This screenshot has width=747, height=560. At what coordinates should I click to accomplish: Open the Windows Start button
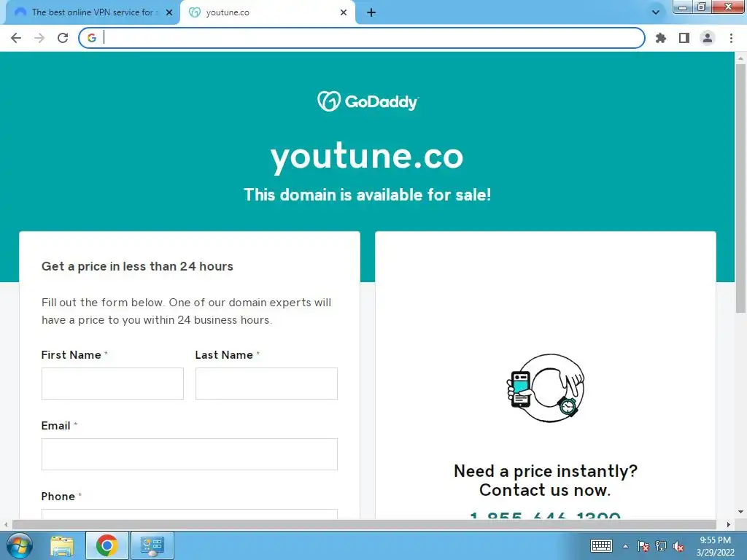20,545
